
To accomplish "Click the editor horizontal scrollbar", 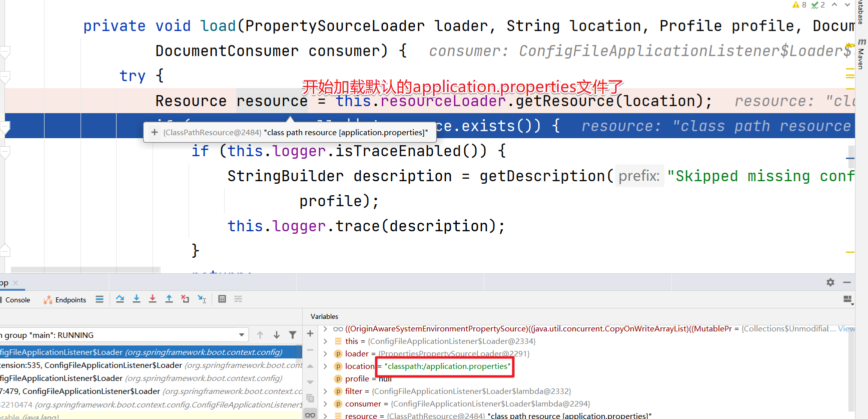I will click(x=85, y=269).
